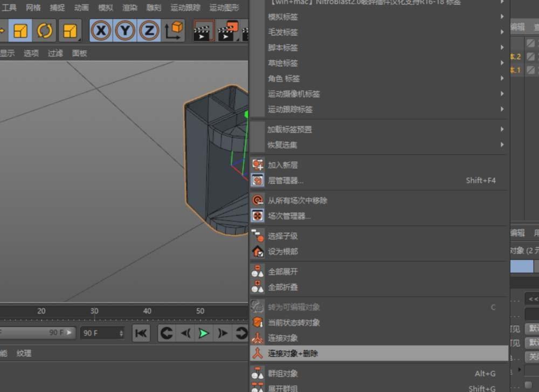Lock the Y axis icon
This screenshot has height=392, width=539.
click(x=125, y=31)
